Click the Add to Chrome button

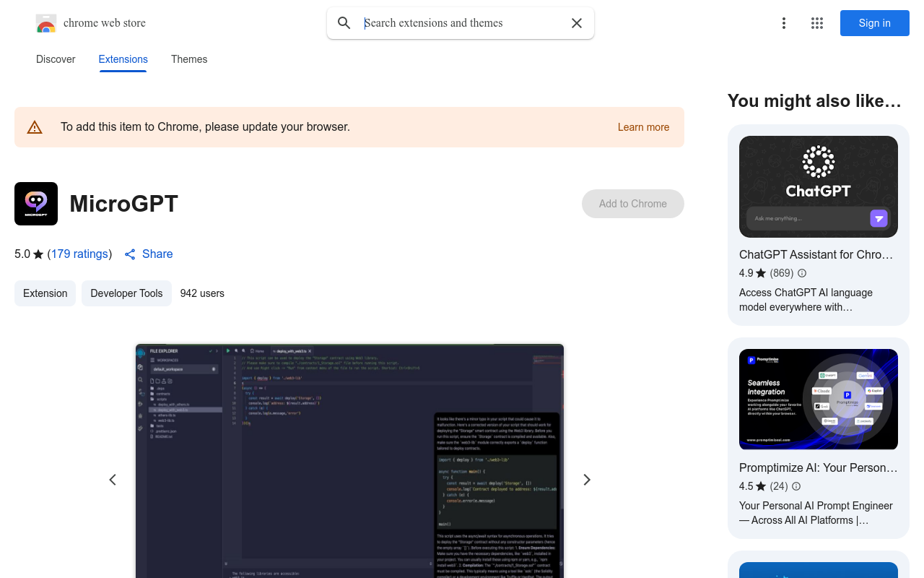(633, 204)
